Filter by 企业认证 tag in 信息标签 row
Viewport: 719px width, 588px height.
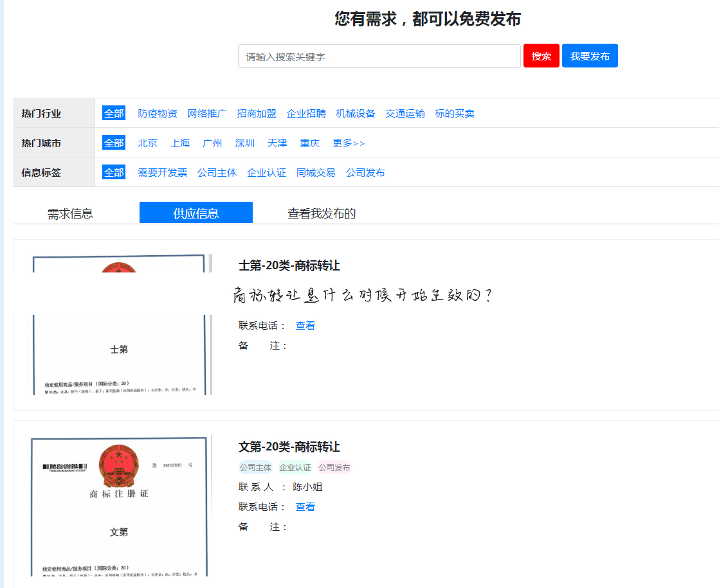click(266, 172)
